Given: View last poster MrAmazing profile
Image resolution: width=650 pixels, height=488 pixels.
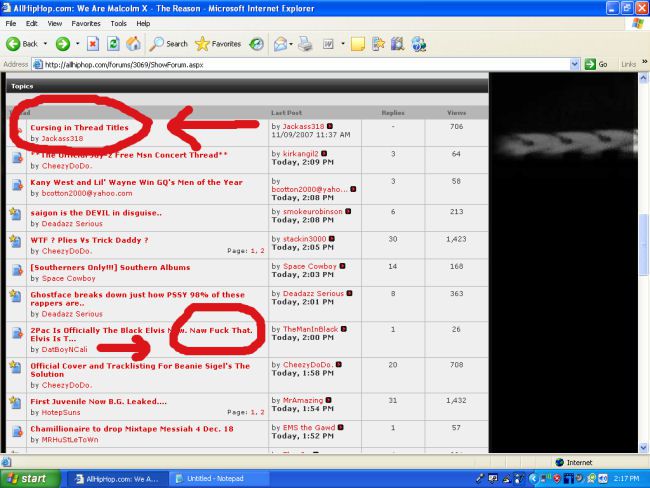Looking at the screenshot, I should click(x=303, y=400).
